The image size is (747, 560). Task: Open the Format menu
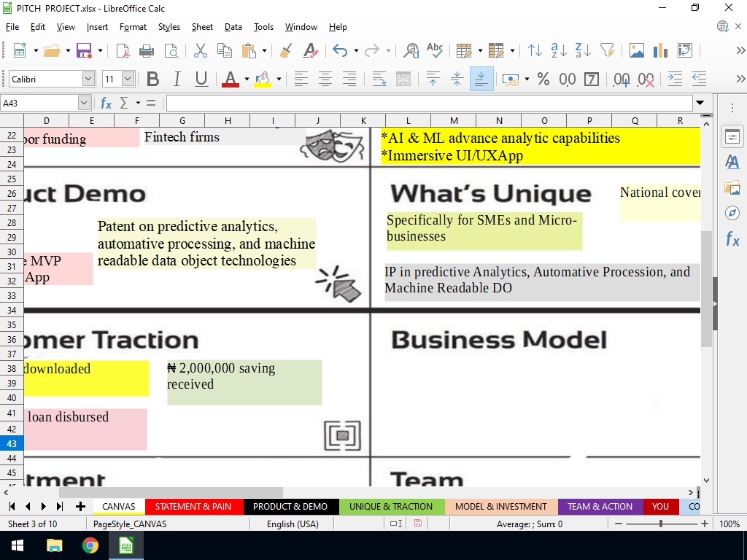[133, 27]
